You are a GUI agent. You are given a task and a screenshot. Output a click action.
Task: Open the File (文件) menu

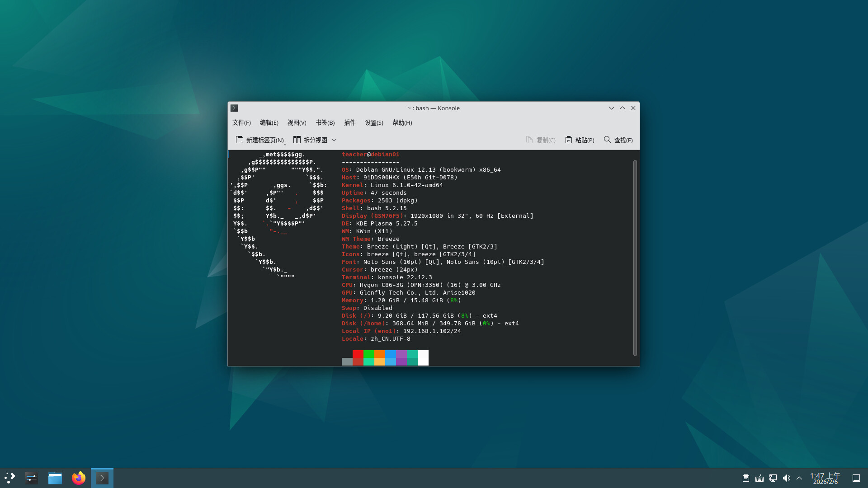point(241,122)
